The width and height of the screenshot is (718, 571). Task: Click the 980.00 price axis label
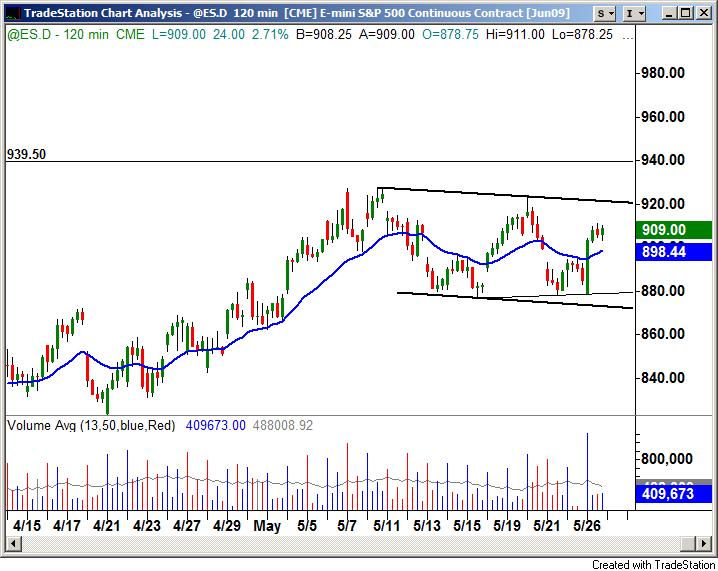click(663, 73)
